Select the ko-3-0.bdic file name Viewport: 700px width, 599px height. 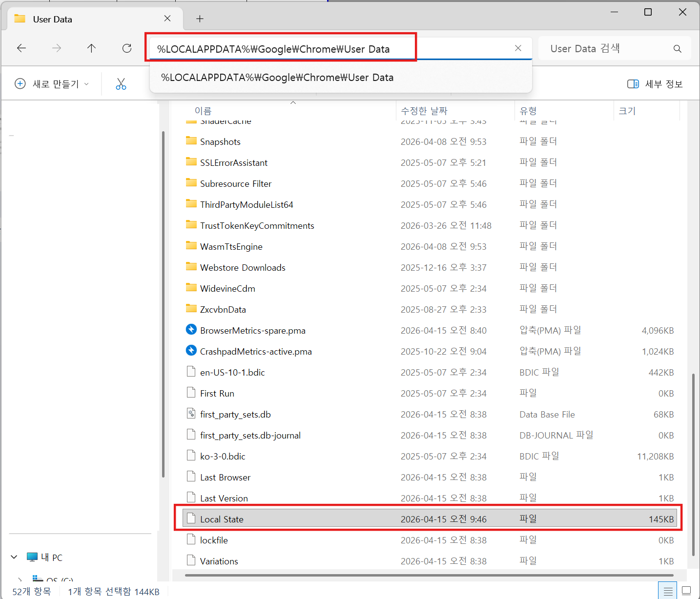[x=223, y=456]
